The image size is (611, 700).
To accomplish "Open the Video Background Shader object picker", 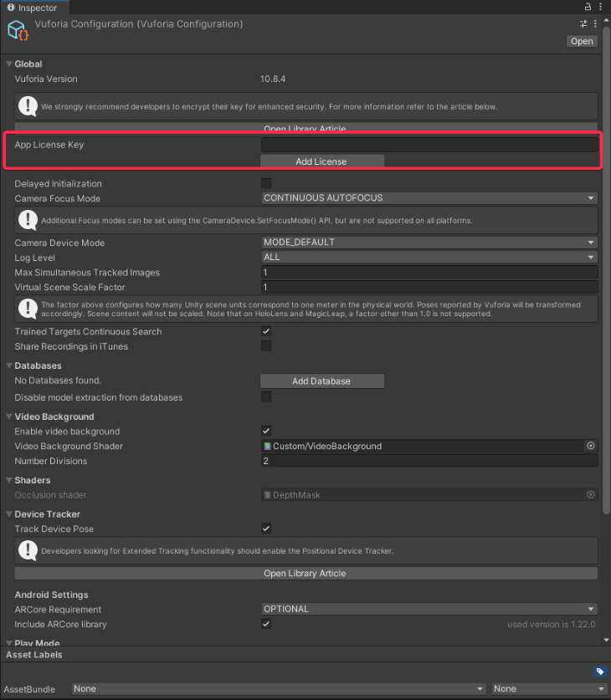I will 590,446.
